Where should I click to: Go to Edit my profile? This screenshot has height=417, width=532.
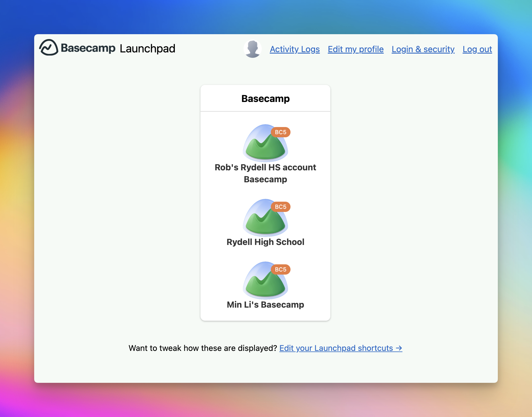[x=356, y=49]
